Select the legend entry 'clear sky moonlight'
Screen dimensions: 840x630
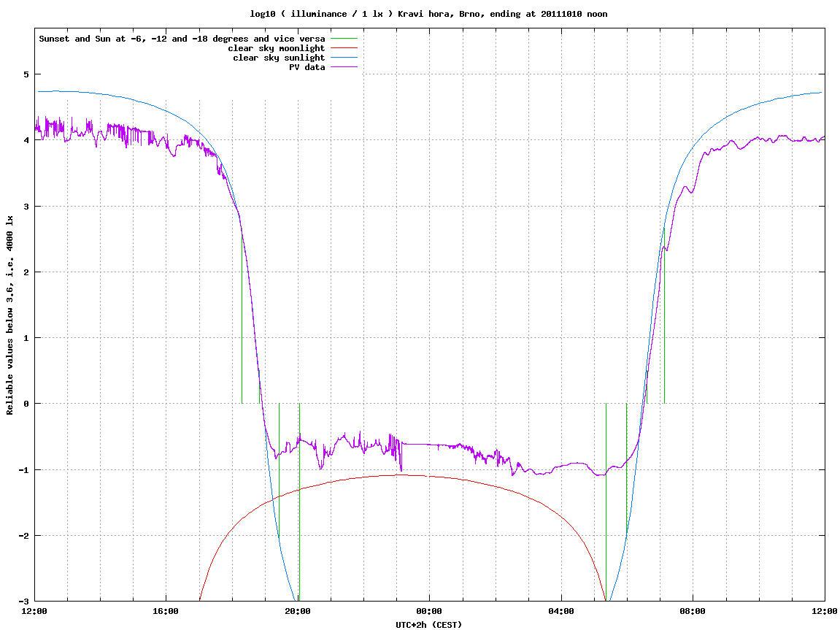tap(277, 48)
